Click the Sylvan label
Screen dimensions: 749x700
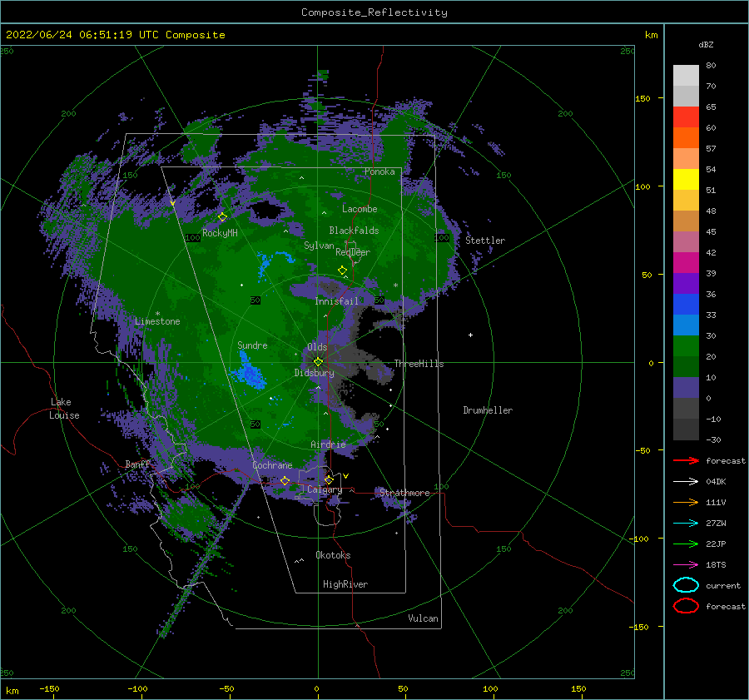coord(319,246)
